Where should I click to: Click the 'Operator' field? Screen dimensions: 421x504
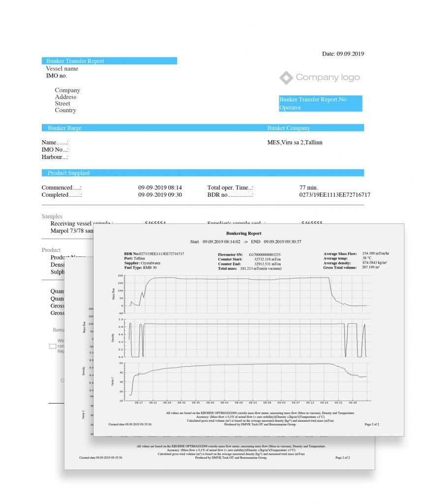tap(321, 108)
